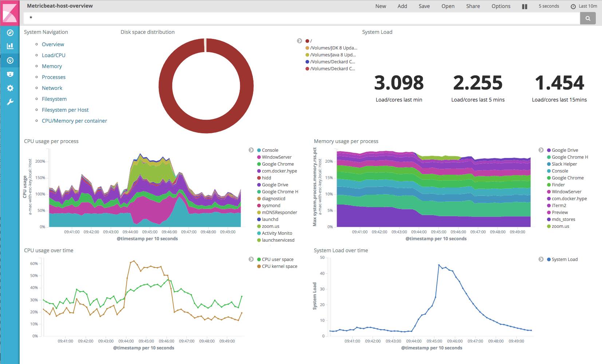Collapse the CPU usage per process legend
Image resolution: width=602 pixels, height=364 pixels.
251,150
